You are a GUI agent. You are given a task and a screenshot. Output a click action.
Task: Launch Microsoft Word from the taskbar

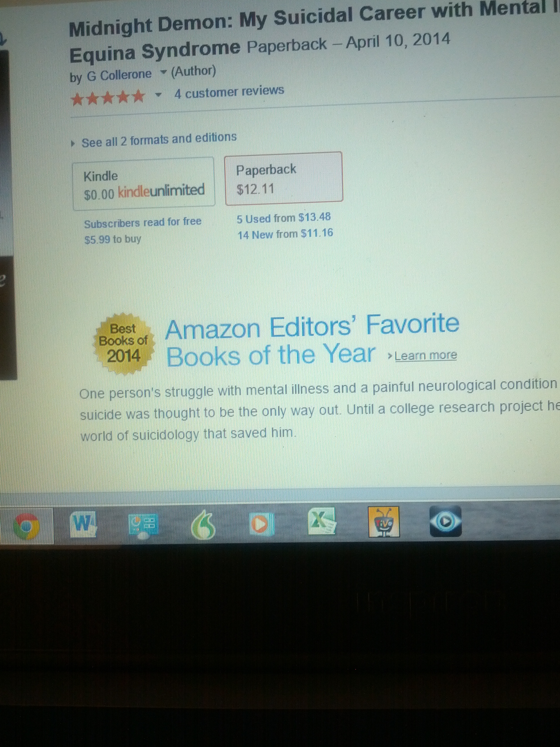(x=83, y=525)
